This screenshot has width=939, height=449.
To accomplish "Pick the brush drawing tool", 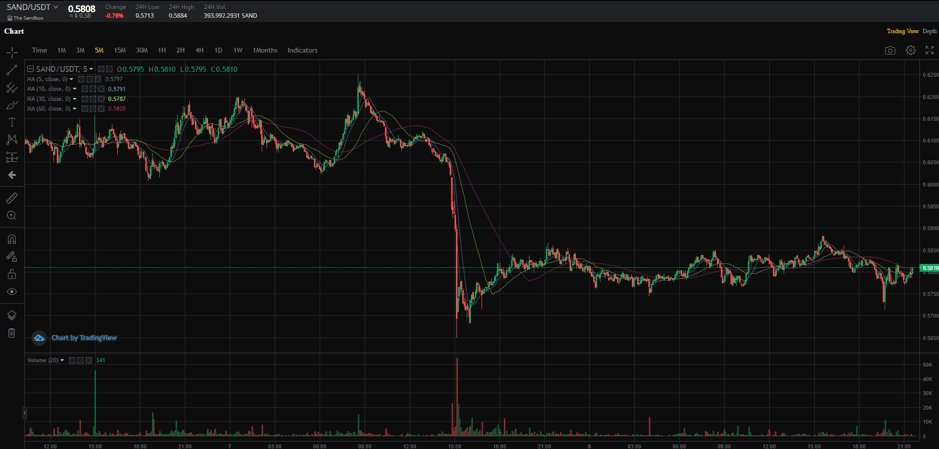I will 12,105.
